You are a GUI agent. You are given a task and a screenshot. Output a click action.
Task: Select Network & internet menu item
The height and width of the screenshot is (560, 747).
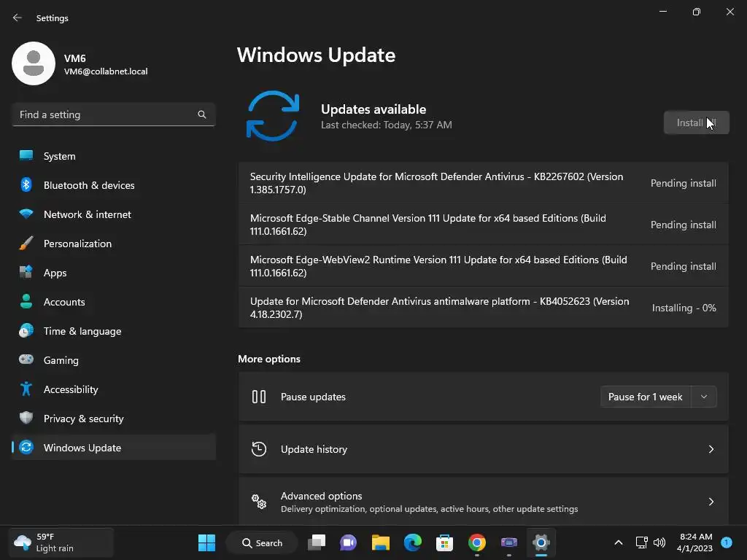pyautogui.click(x=113, y=214)
